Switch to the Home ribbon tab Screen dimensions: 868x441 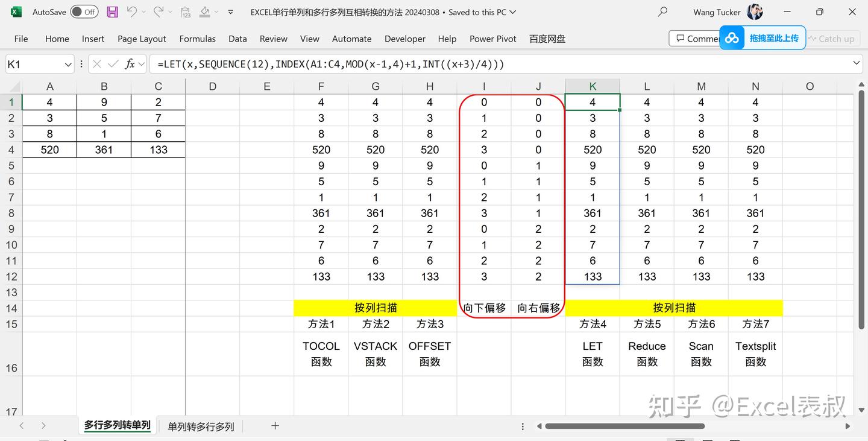pos(57,39)
